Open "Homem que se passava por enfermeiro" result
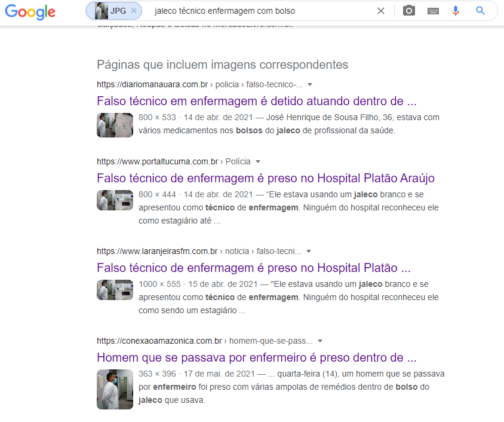 257,357
